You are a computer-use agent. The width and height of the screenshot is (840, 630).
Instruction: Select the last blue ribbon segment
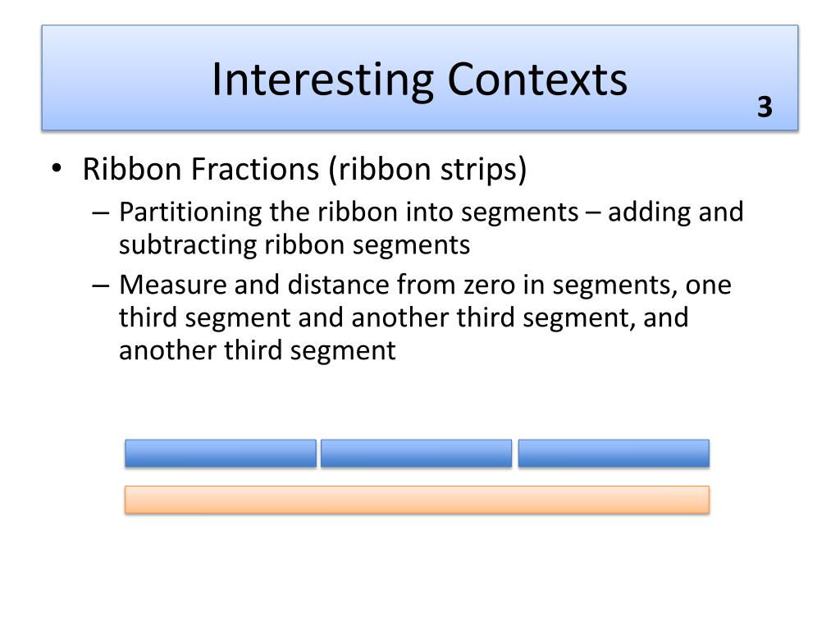tap(614, 453)
